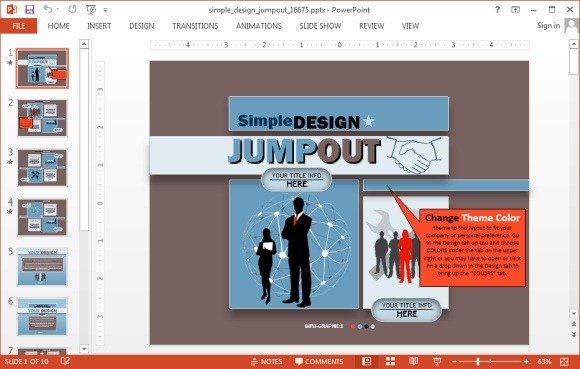This screenshot has width=580, height=369.
Task: Click the lower YOUR TITLE INFO HERE badge
Action: [x=407, y=310]
